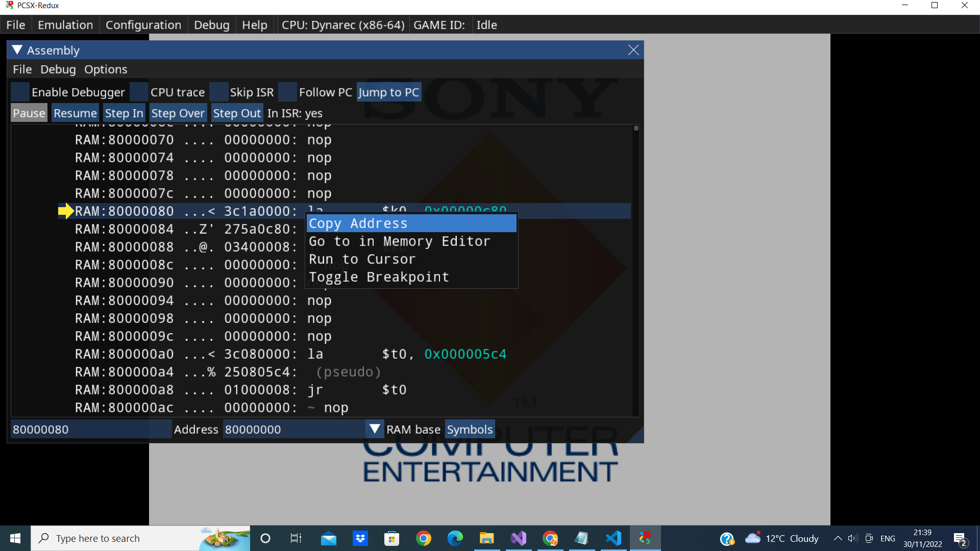Launch Microsoft Edge from the taskbar
This screenshot has width=980, height=551.
tap(455, 538)
